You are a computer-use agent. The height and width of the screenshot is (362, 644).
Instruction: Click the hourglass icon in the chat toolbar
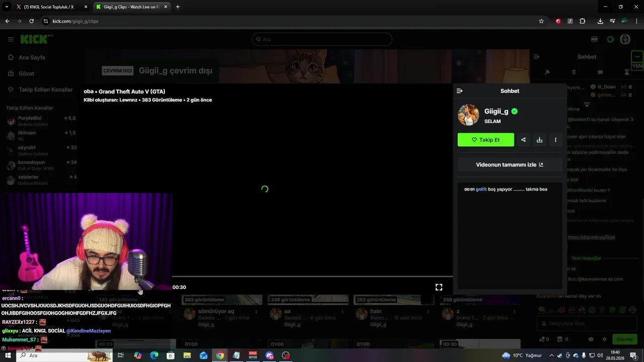click(x=626, y=72)
